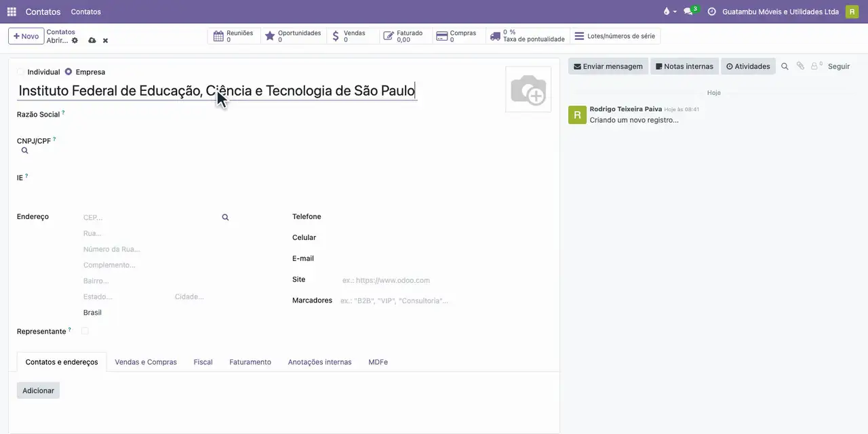Click the CEP lookup magnifier icon
Image resolution: width=868 pixels, height=434 pixels.
225,218
